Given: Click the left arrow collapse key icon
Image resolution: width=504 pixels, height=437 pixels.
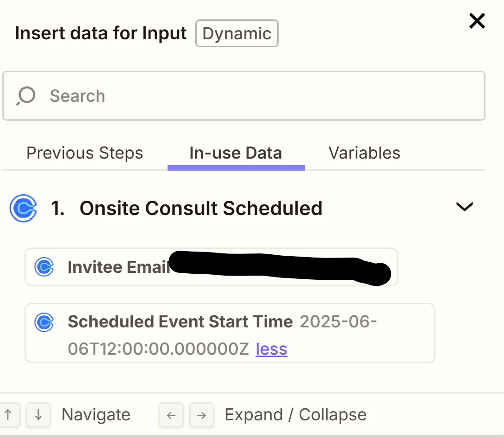Looking at the screenshot, I should click(171, 414).
